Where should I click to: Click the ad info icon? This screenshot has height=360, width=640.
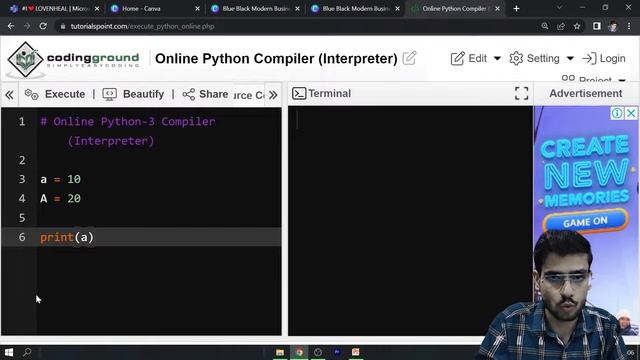click(x=617, y=113)
